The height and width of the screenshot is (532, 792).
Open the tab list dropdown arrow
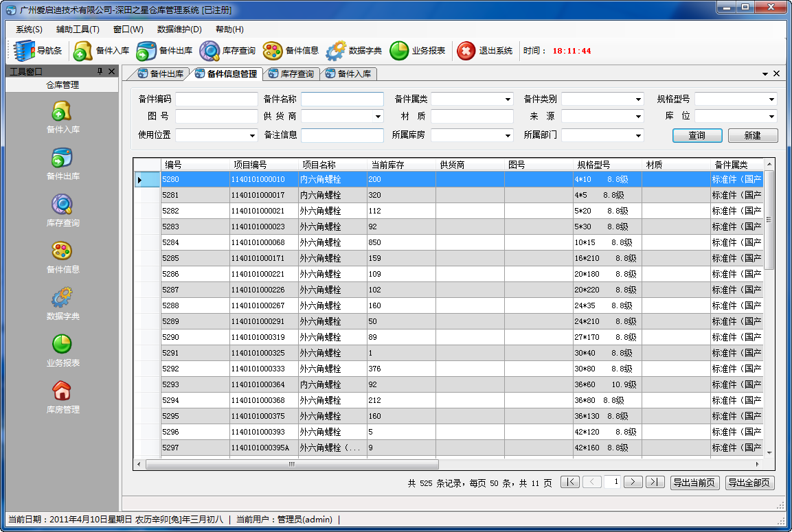765,74
